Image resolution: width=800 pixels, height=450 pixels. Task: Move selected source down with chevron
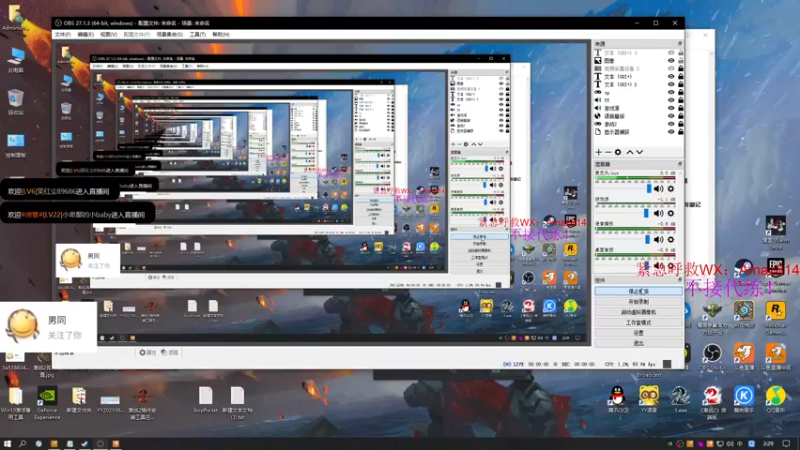(640, 152)
